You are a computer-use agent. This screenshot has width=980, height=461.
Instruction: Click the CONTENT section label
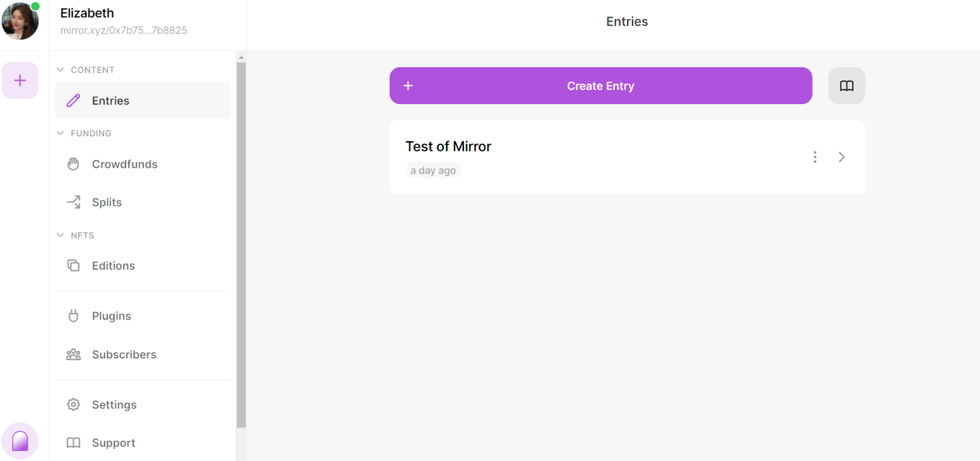93,70
